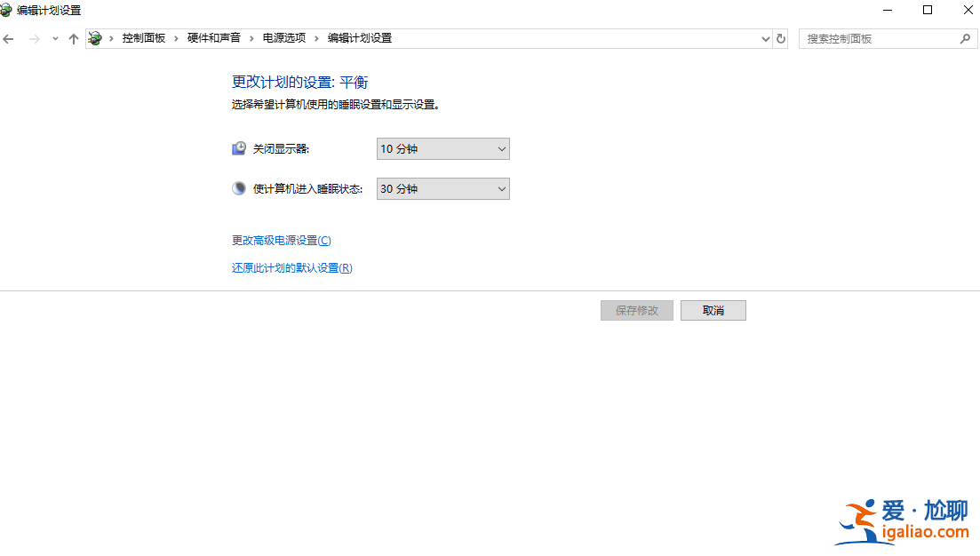The width and height of the screenshot is (980, 556).
Task: Expand the breadcrumb chevron after 控制面板
Action: point(174,38)
